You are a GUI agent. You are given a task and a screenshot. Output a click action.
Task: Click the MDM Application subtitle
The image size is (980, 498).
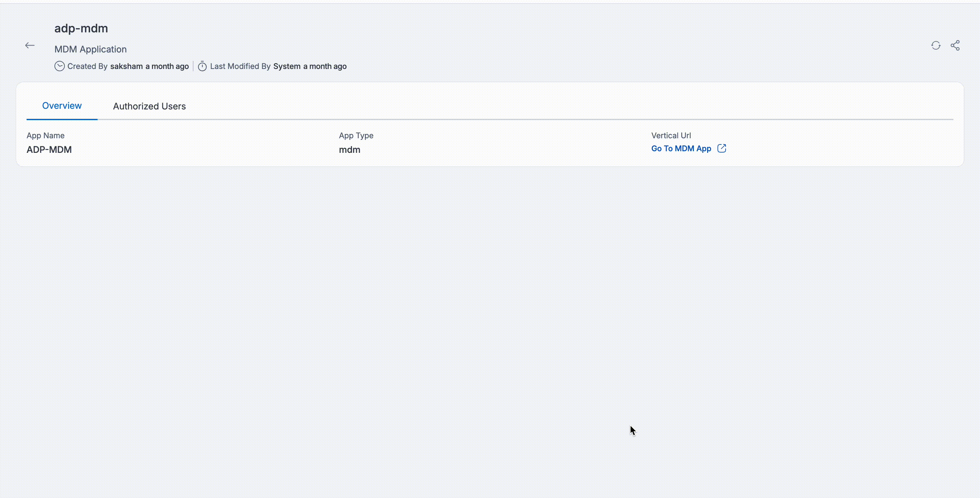pyautogui.click(x=90, y=50)
